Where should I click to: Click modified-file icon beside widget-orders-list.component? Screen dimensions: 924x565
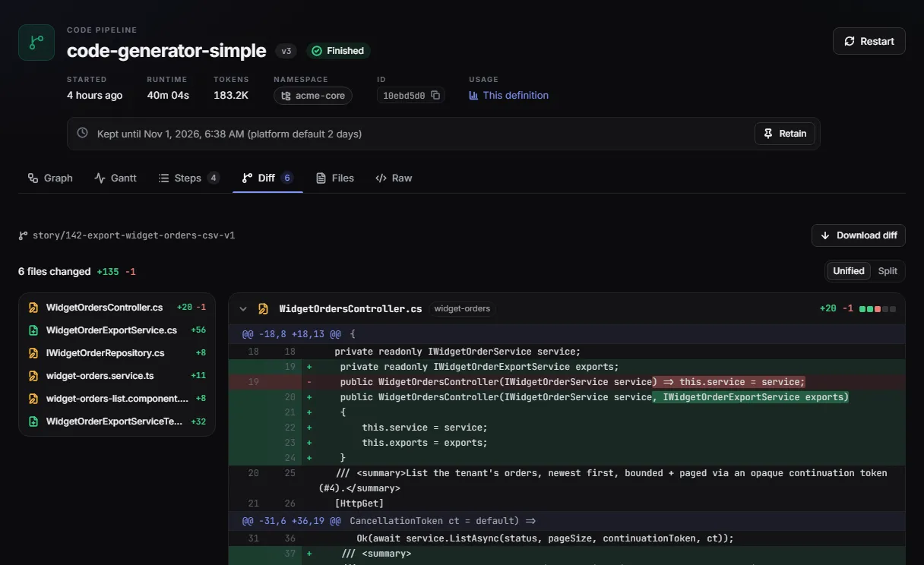[33, 399]
